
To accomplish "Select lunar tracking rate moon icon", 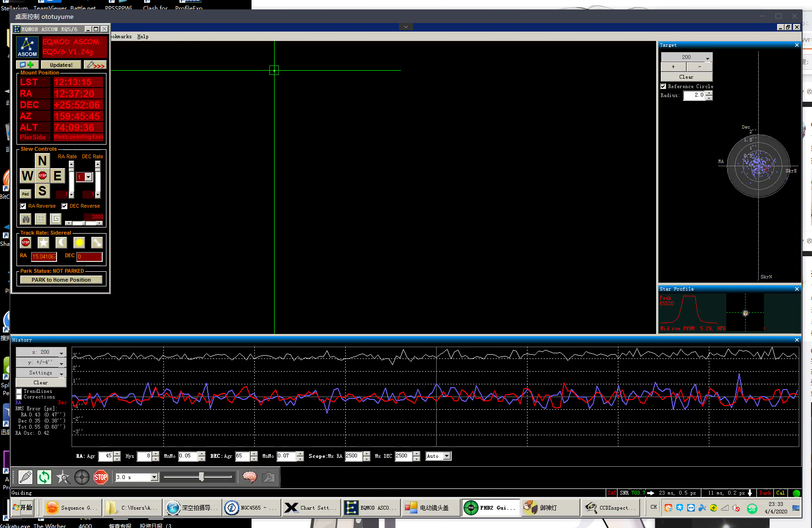I will tap(61, 243).
